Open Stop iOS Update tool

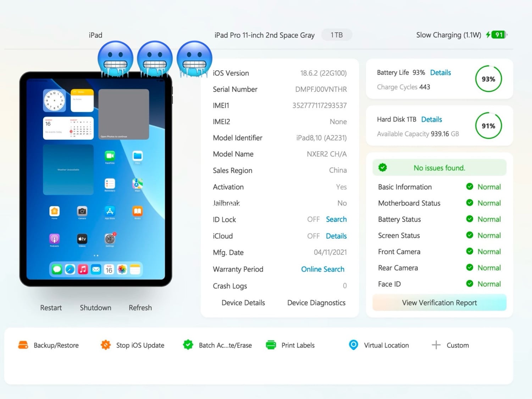tap(133, 345)
